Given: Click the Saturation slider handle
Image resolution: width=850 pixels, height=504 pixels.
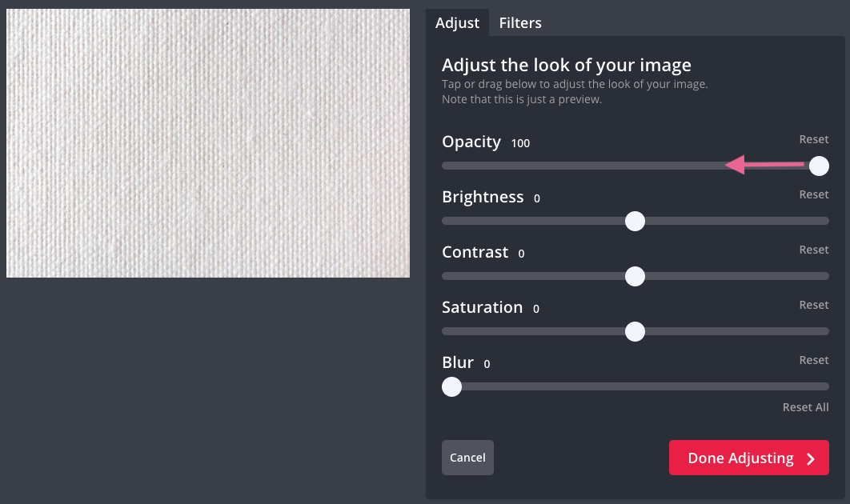Looking at the screenshot, I should click(x=635, y=331).
